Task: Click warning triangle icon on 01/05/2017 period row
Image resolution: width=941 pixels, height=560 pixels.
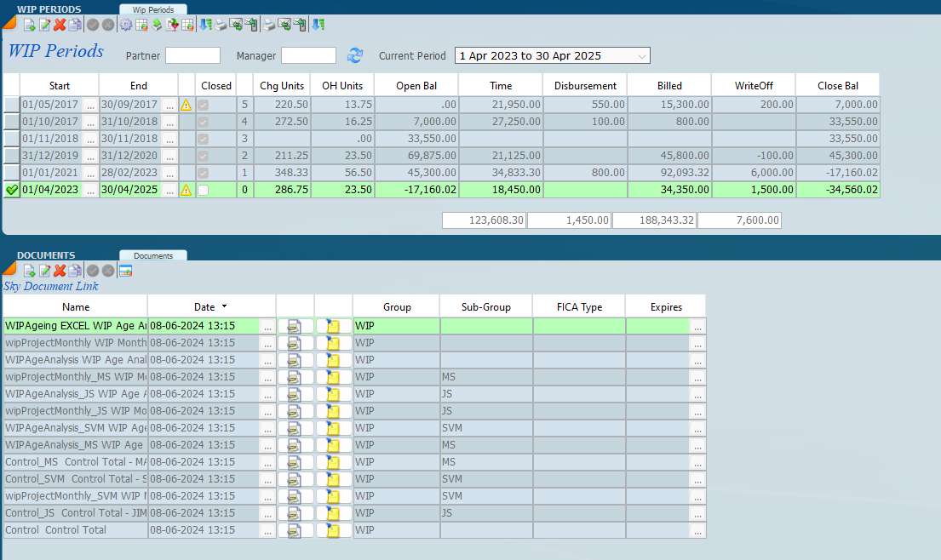Action: (186, 105)
